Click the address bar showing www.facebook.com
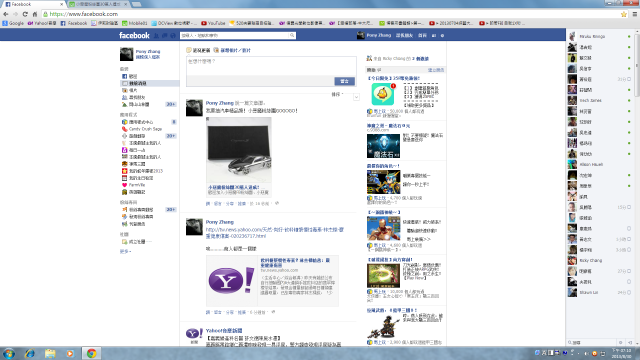Viewport: 640px width, 360px height. (x=330, y=14)
